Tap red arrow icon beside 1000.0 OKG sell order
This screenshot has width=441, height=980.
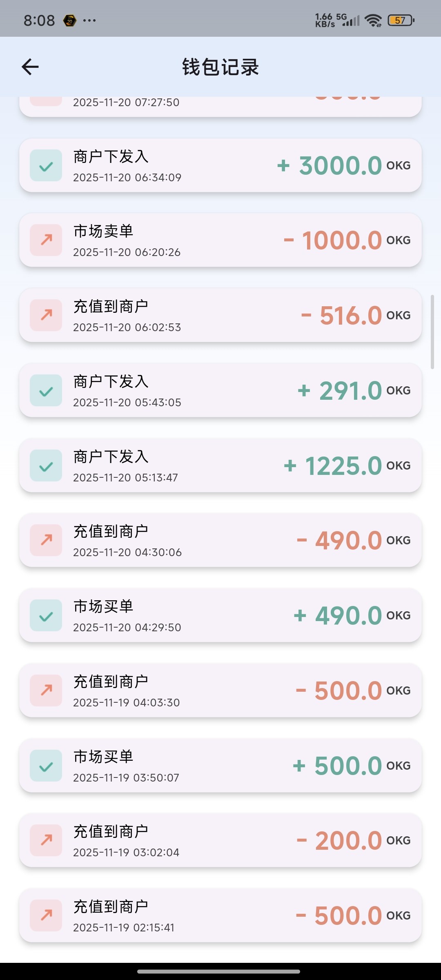tap(46, 240)
